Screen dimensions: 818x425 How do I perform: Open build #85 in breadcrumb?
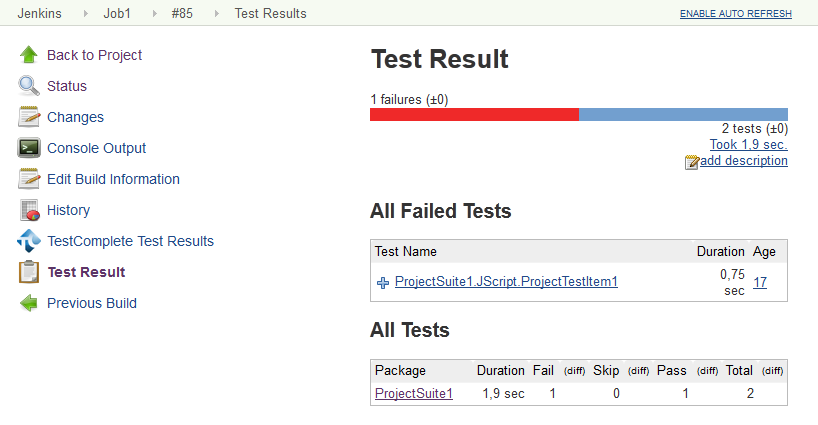pos(184,13)
